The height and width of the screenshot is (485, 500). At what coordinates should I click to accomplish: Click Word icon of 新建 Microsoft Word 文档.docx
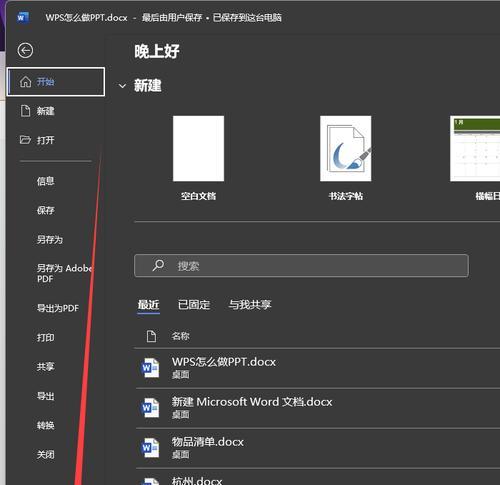(150, 408)
